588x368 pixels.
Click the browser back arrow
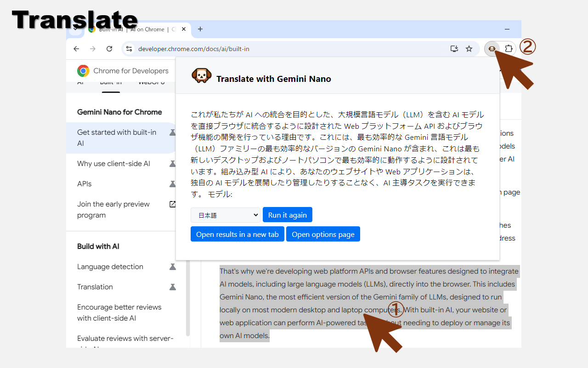point(76,49)
